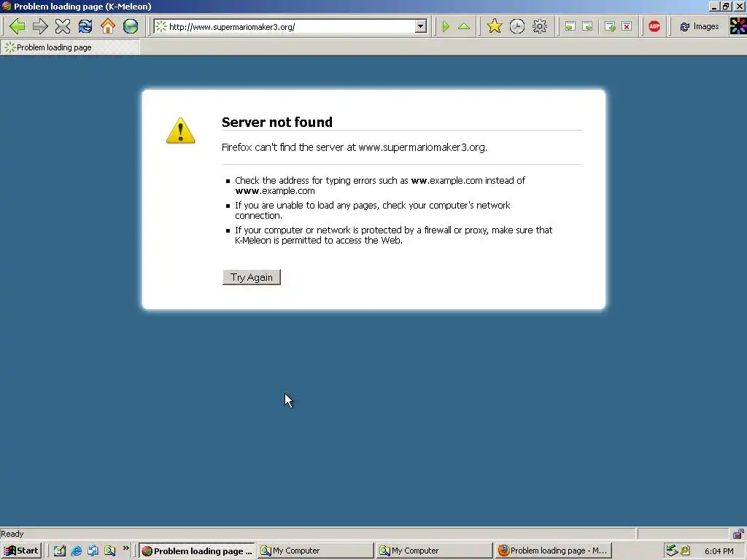Switch to Firefox Problem loading page taskbar button
The width and height of the screenshot is (747, 560).
pyautogui.click(x=553, y=551)
